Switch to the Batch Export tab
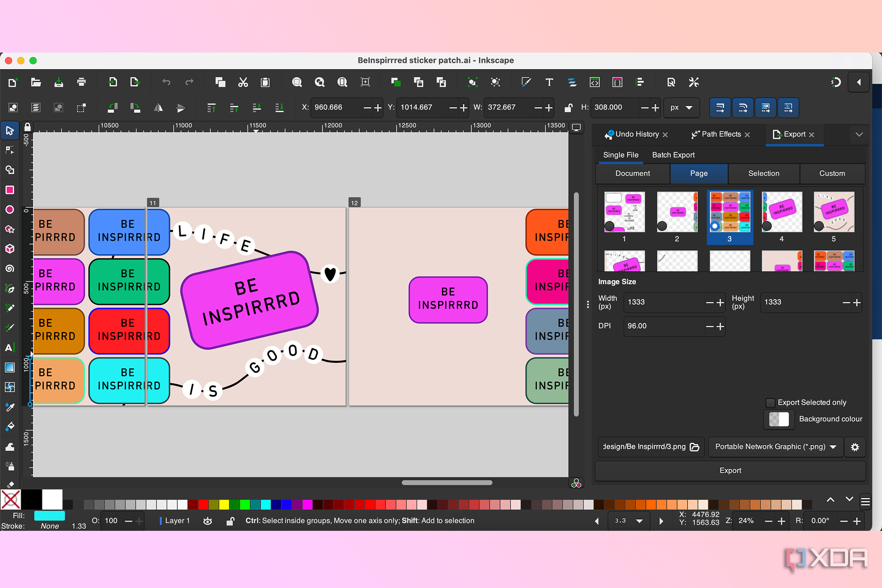The width and height of the screenshot is (882, 588). pyautogui.click(x=673, y=155)
